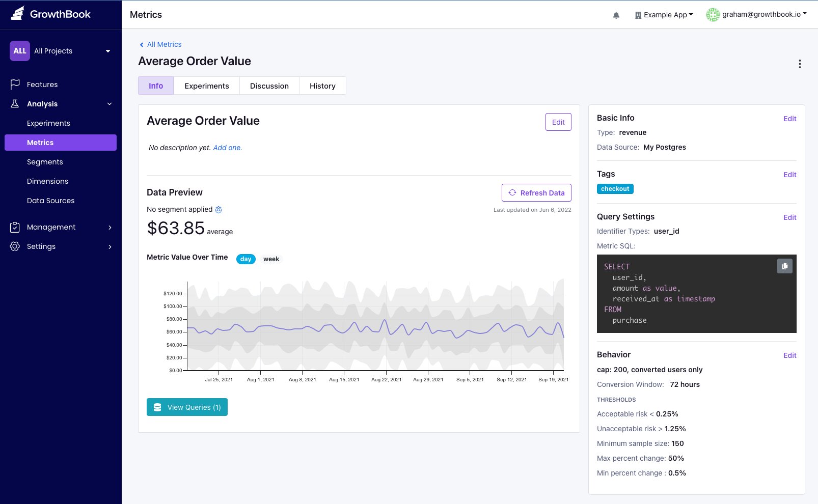The width and height of the screenshot is (818, 504).
Task: Open the Example App organization dropdown
Action: click(x=664, y=15)
